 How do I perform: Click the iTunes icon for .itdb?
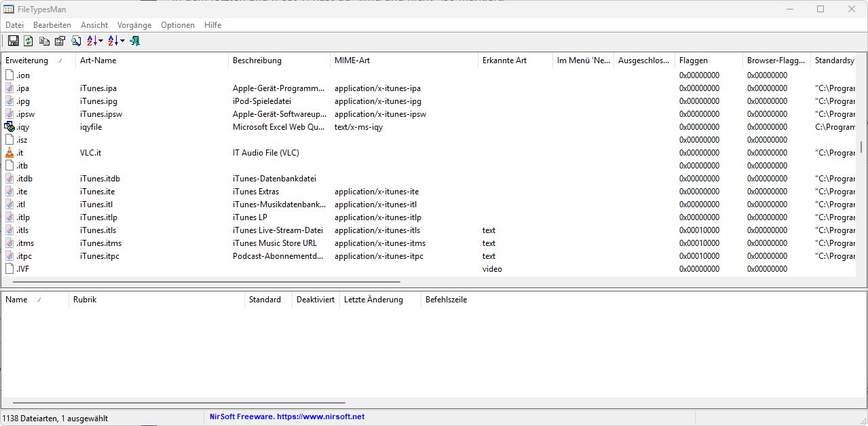pos(10,179)
